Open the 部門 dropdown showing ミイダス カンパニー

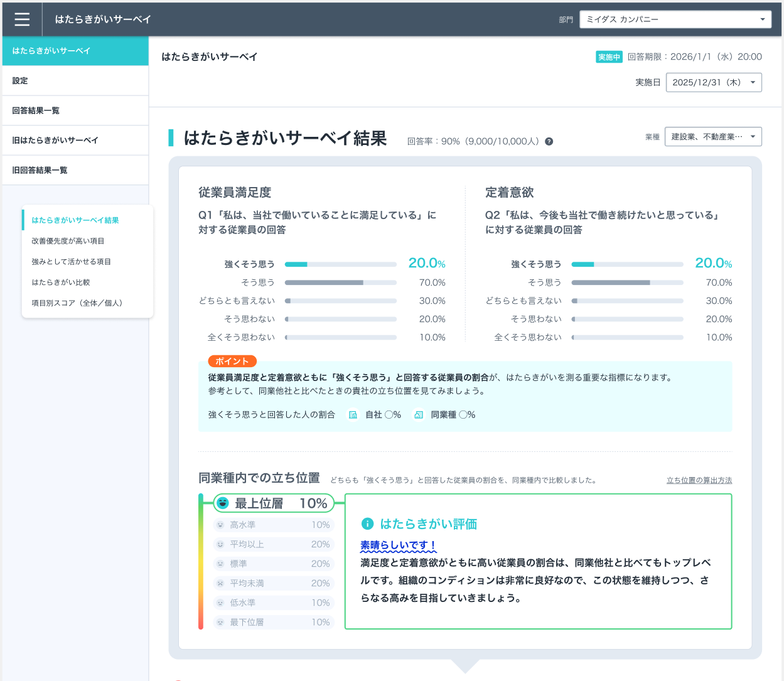point(675,19)
